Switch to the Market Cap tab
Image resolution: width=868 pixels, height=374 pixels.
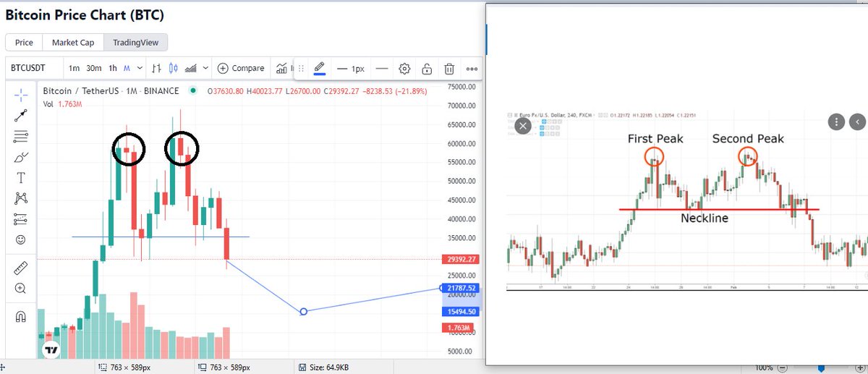pyautogui.click(x=73, y=42)
